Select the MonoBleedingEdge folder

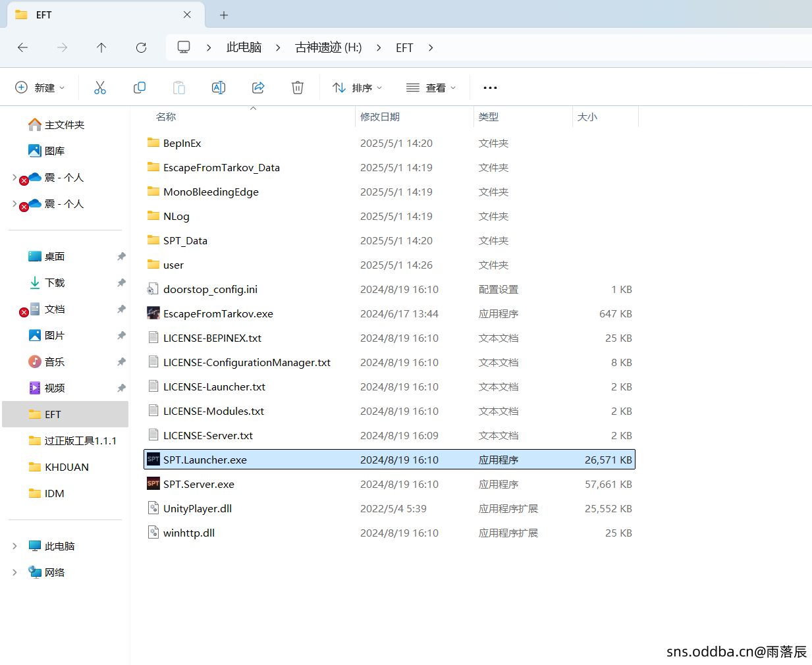[389, 192]
